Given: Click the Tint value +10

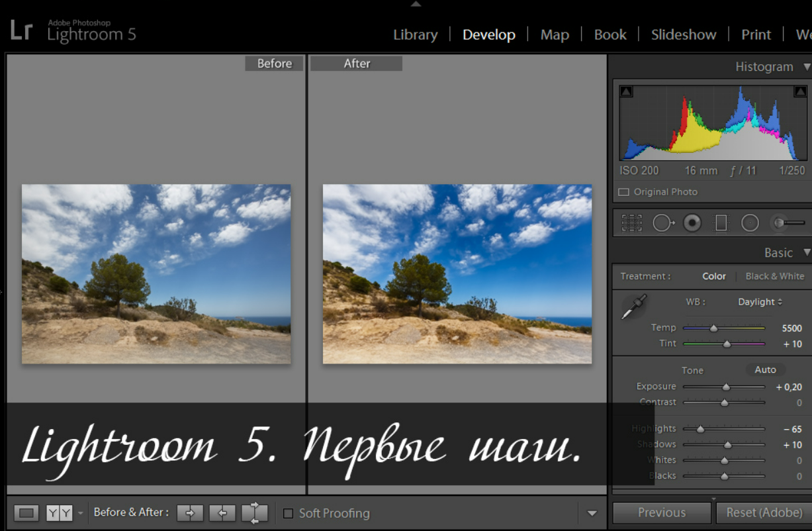Looking at the screenshot, I should (792, 344).
